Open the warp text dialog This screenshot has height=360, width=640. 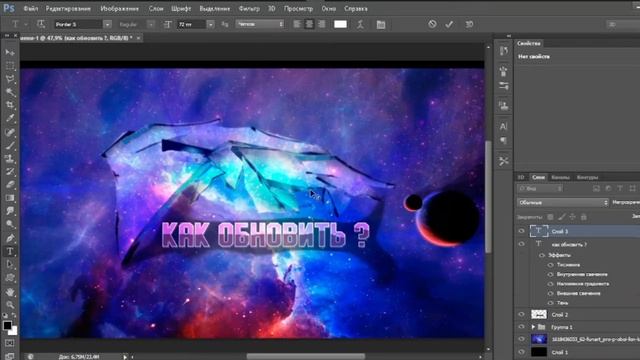pyautogui.click(x=360, y=24)
